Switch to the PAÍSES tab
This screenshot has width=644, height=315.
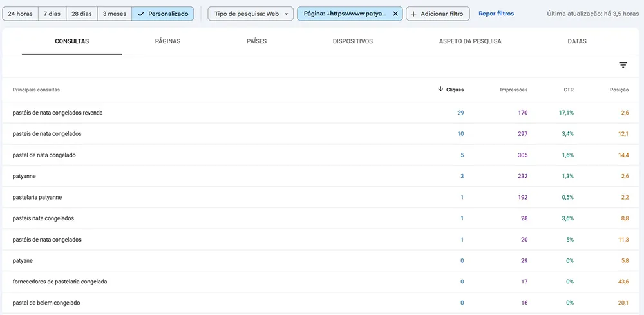(x=257, y=41)
